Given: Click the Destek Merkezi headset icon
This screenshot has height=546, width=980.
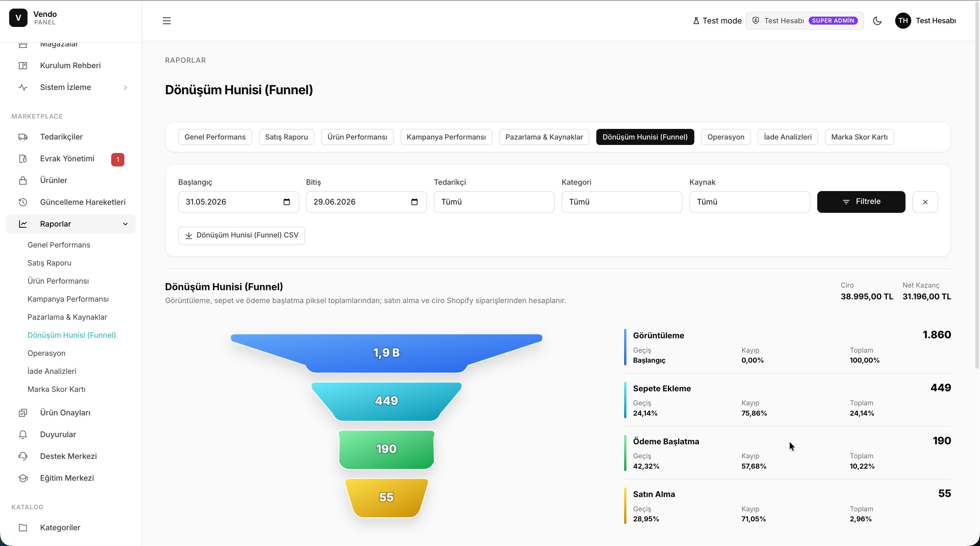Looking at the screenshot, I should click(23, 456).
